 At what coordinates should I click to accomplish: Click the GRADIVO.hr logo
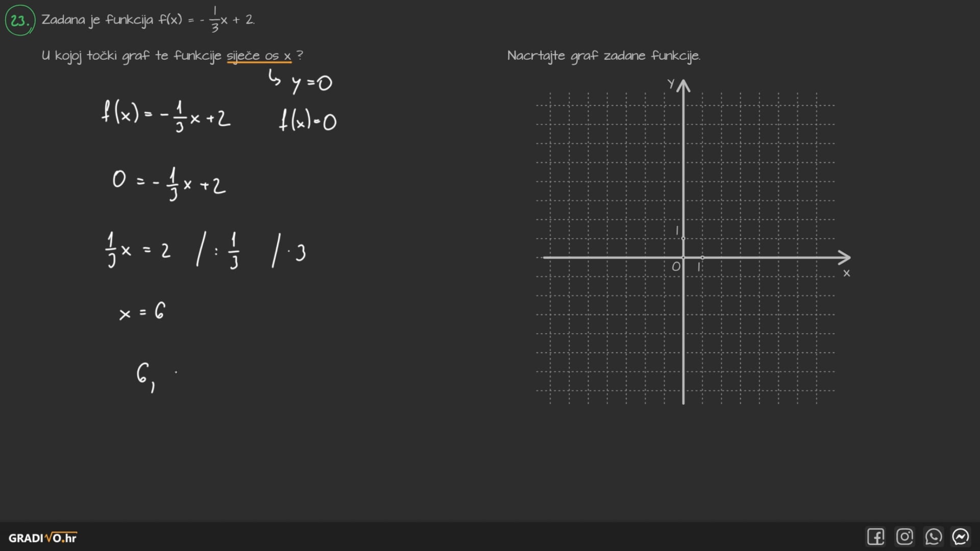tap(42, 538)
